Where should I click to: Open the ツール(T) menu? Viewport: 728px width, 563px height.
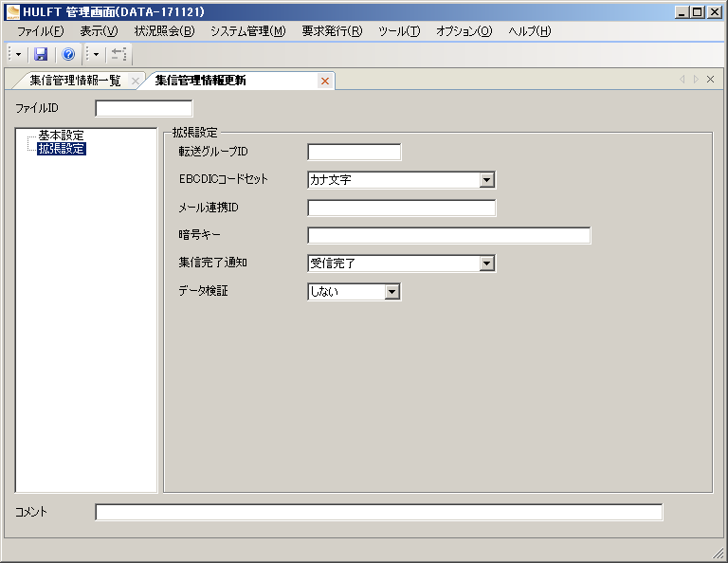399,31
